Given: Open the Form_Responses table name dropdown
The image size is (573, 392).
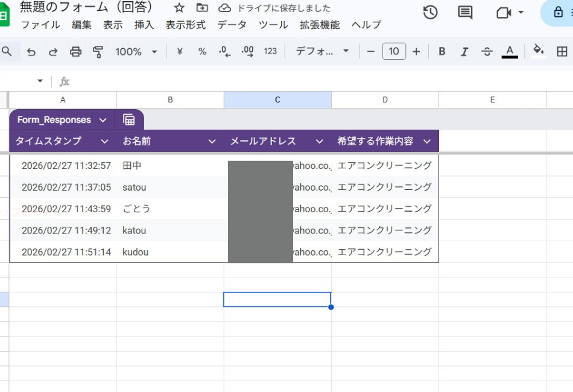Looking at the screenshot, I should coord(103,120).
